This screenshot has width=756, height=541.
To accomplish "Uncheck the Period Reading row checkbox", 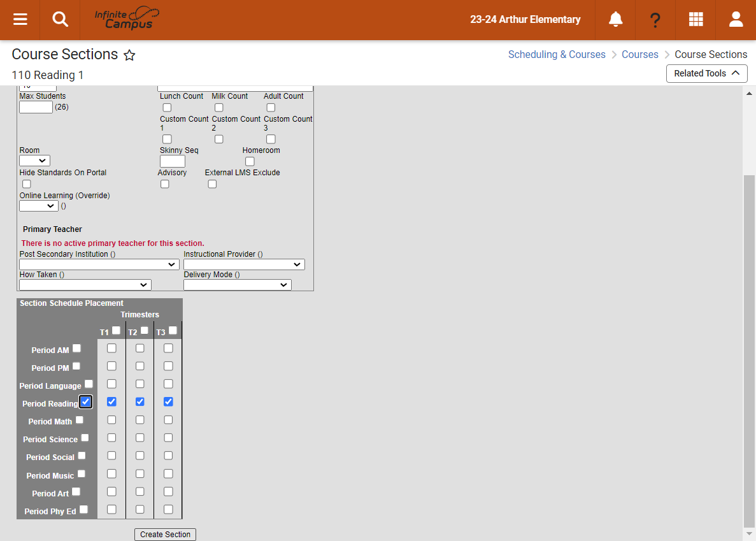I will point(86,401).
